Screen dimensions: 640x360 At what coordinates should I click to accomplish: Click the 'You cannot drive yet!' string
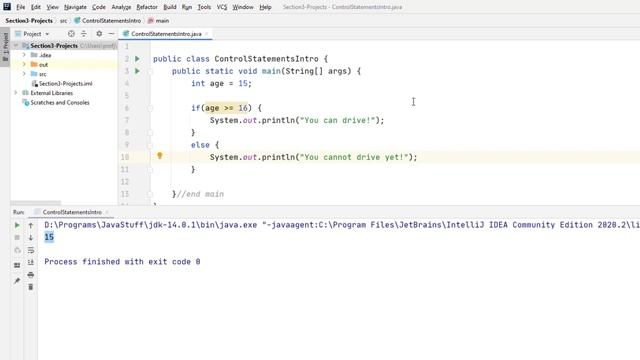(x=354, y=157)
